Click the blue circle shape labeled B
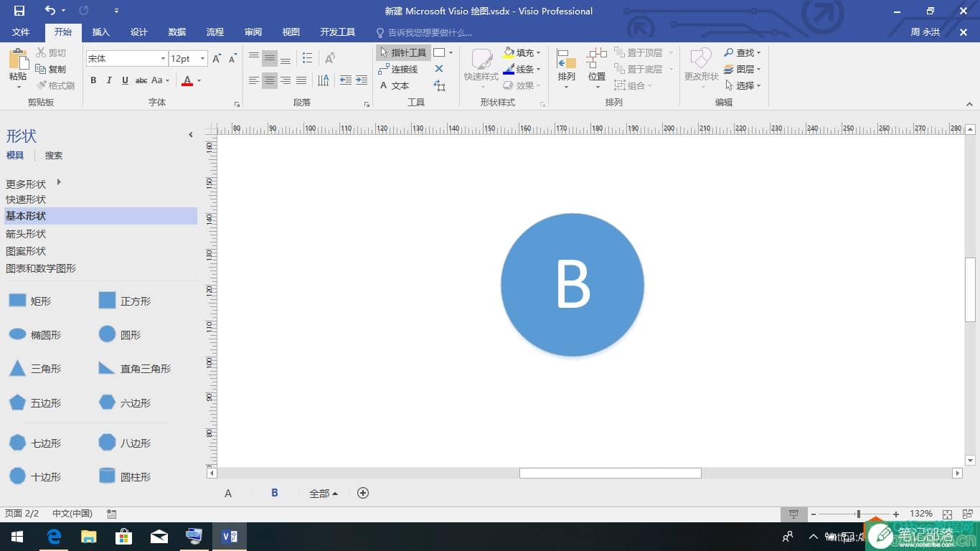The image size is (980, 551). coord(573,285)
